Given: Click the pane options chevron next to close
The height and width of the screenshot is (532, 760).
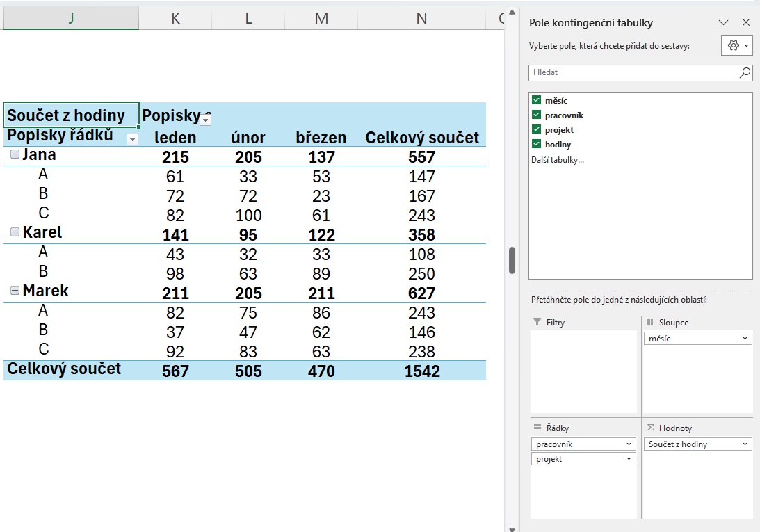Looking at the screenshot, I should coord(724,23).
